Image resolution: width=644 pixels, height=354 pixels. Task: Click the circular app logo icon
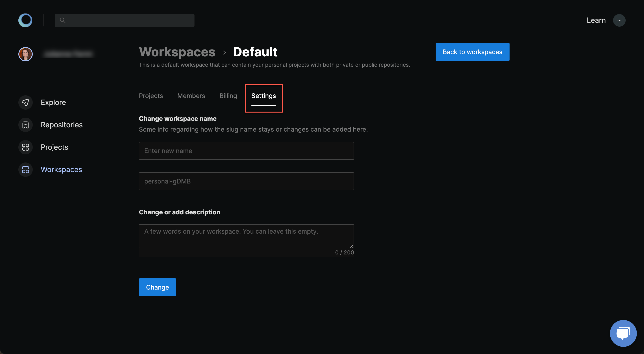25,20
